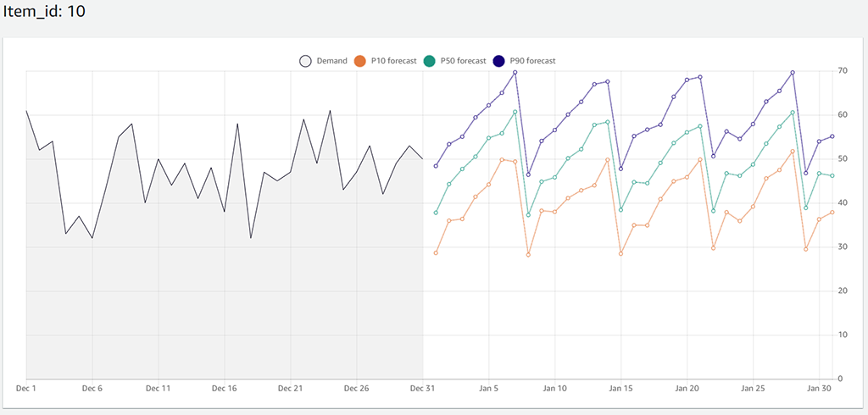Image resolution: width=868 pixels, height=415 pixels.
Task: Hide the P10 forecast series via label
Action: (393, 61)
